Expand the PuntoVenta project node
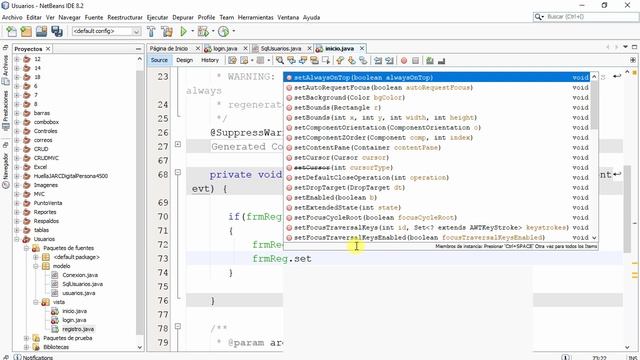The width and height of the screenshot is (640, 360). (17, 203)
